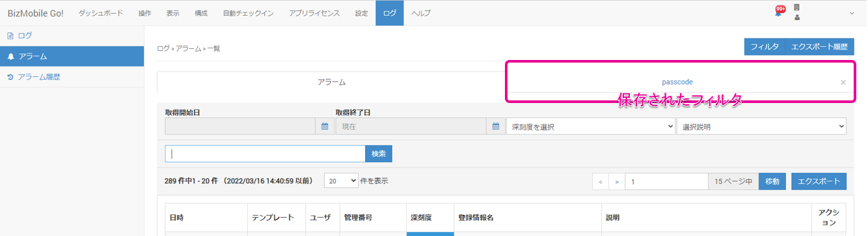Click the 取得終了日 input showing 現在
Viewport: 868px width, 236px height.
click(411, 126)
